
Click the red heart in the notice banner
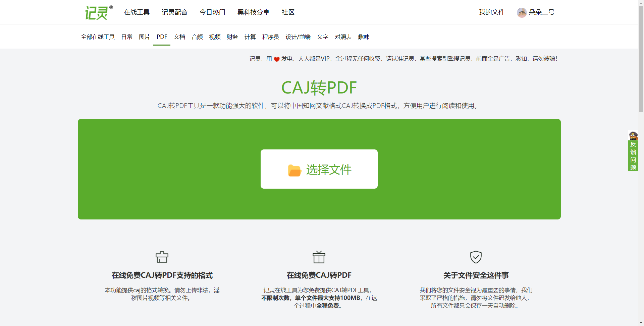pyautogui.click(x=276, y=59)
